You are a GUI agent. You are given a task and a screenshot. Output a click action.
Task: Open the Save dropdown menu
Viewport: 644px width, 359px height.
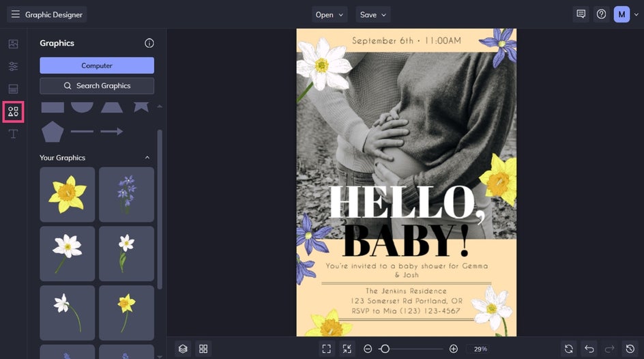(x=373, y=15)
